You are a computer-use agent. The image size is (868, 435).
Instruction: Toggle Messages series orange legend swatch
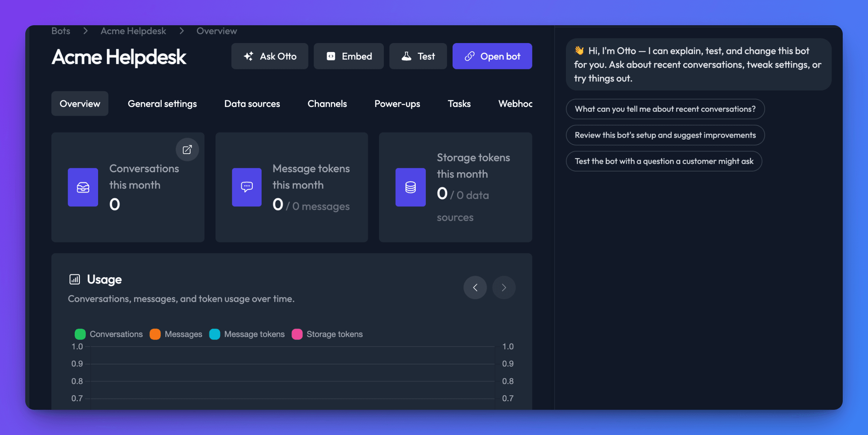(x=155, y=334)
